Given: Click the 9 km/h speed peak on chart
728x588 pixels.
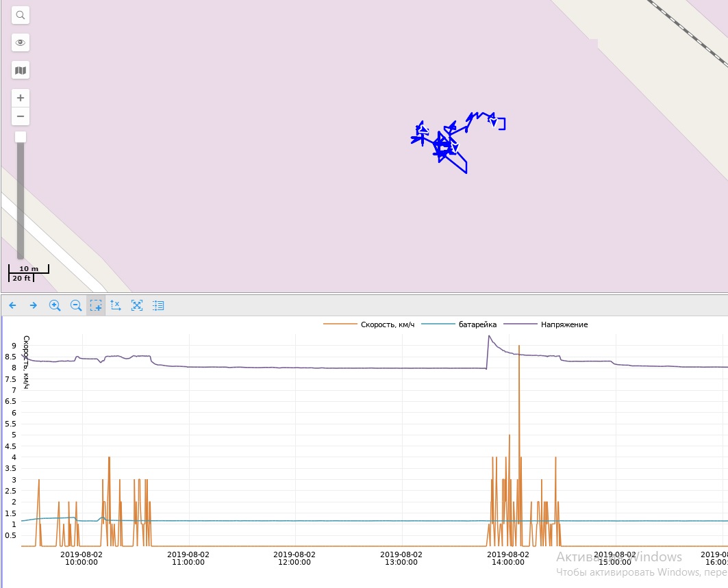Looking at the screenshot, I should click(x=519, y=347).
